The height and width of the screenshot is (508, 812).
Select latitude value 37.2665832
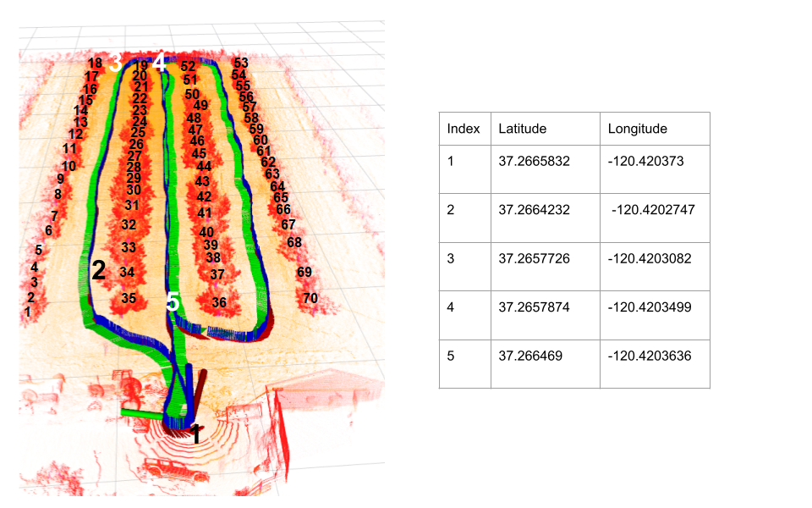click(534, 161)
